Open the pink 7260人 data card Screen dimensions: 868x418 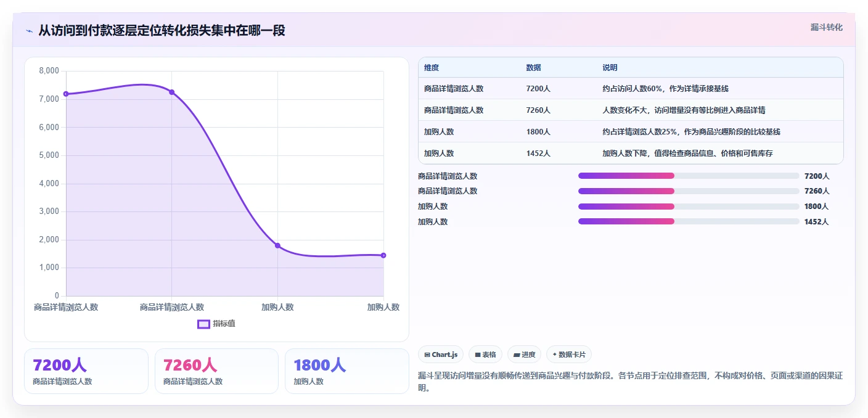217,371
